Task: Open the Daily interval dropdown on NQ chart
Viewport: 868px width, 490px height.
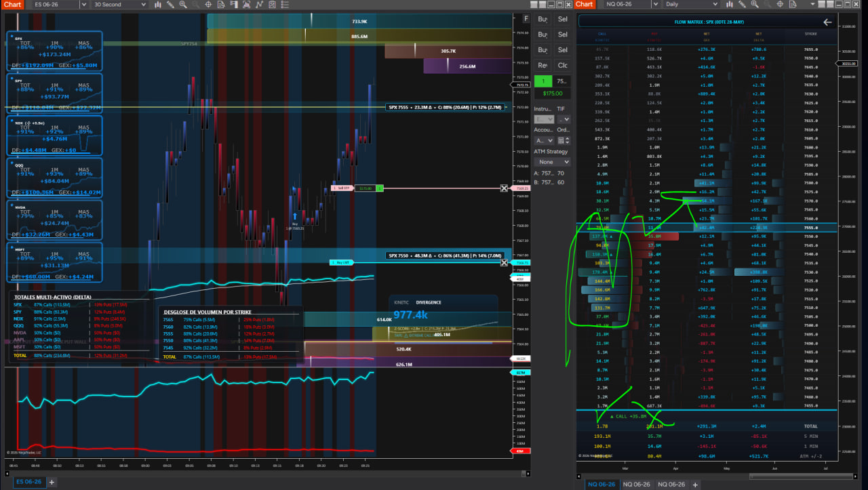Action: (715, 5)
